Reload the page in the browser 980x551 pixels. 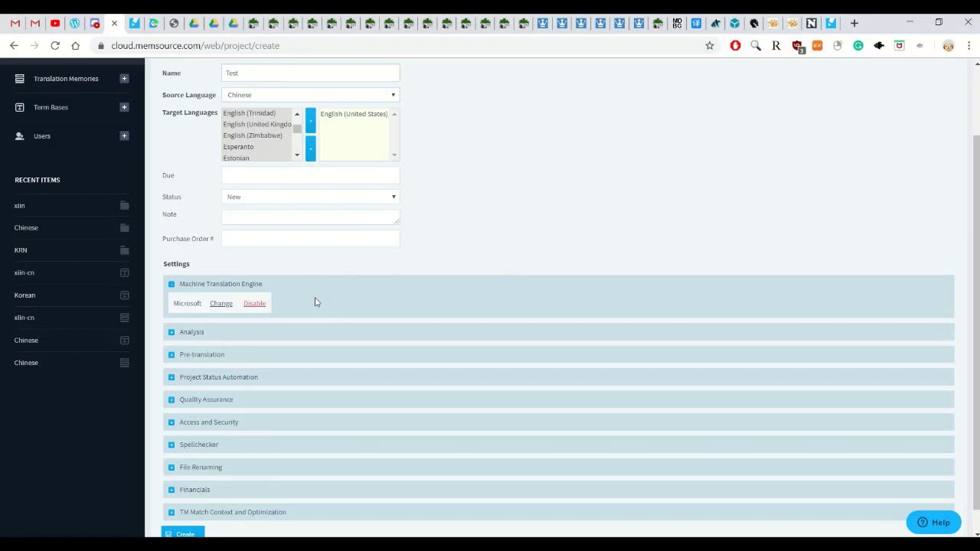(x=55, y=46)
